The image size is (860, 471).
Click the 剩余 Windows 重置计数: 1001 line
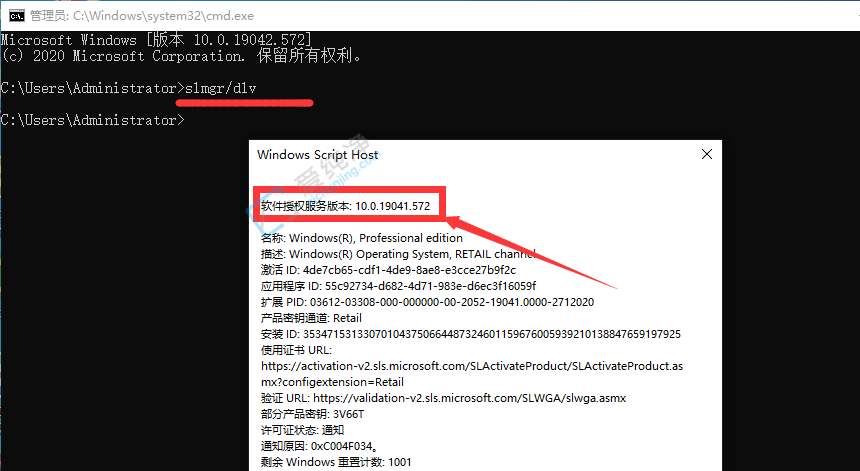point(336,462)
